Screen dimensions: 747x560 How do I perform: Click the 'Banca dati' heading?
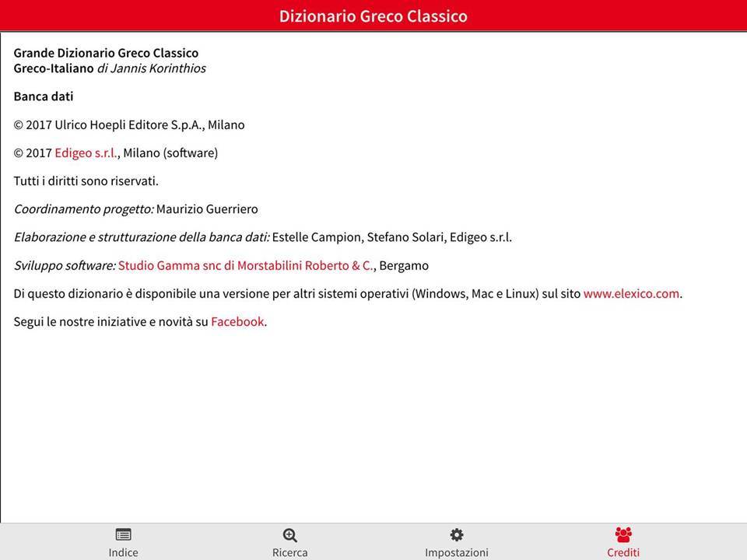(x=44, y=96)
